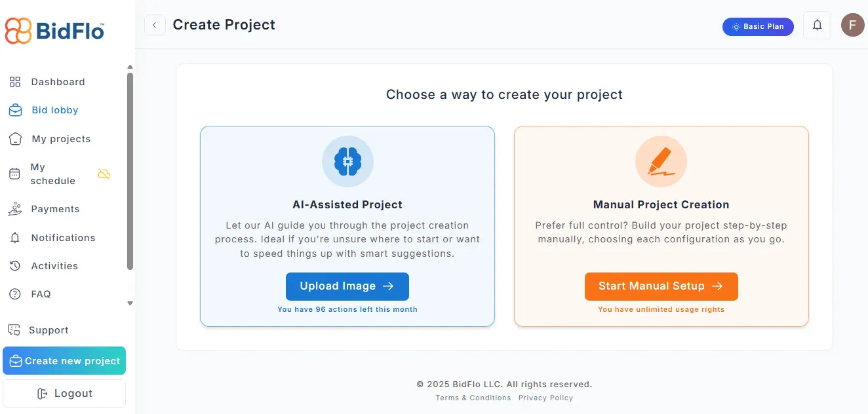Open Notifications in the sidebar menu
This screenshot has height=414, width=868.
62,237
